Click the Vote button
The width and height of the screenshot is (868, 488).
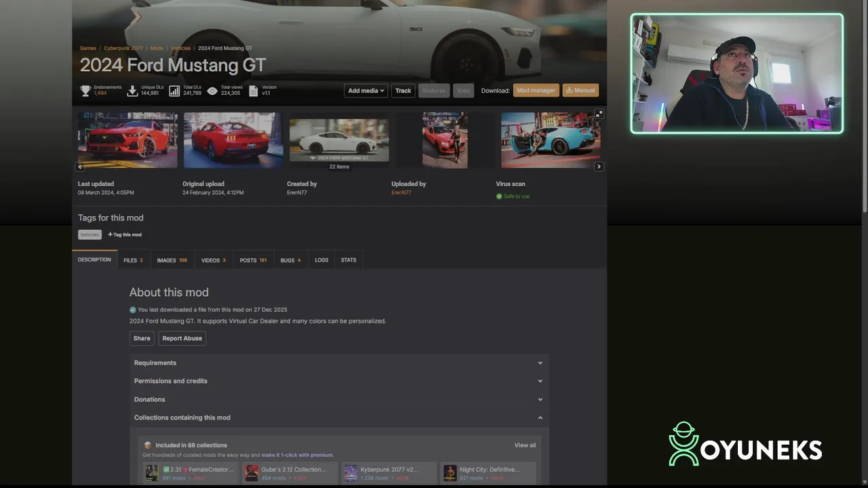click(463, 90)
